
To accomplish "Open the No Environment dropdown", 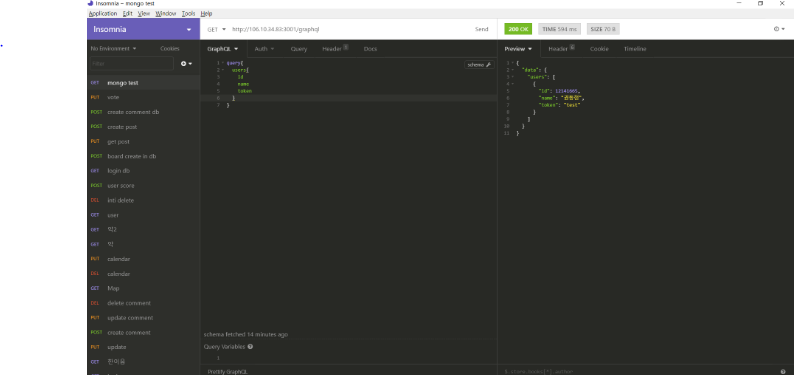I will click(113, 49).
